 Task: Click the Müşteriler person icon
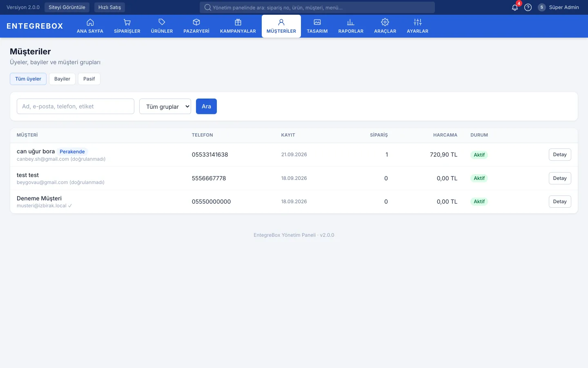click(281, 22)
